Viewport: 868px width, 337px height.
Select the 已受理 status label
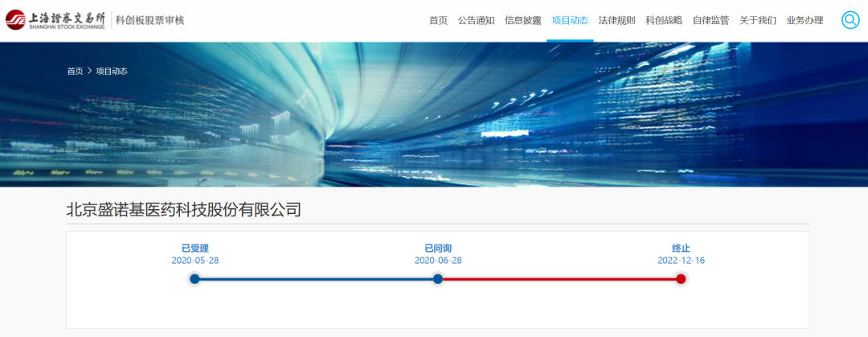click(194, 249)
